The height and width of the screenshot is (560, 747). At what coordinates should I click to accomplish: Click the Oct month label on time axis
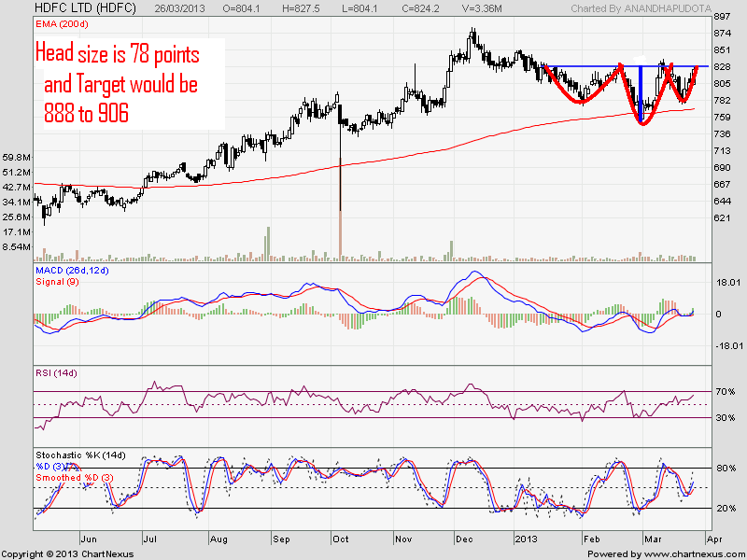click(x=341, y=539)
